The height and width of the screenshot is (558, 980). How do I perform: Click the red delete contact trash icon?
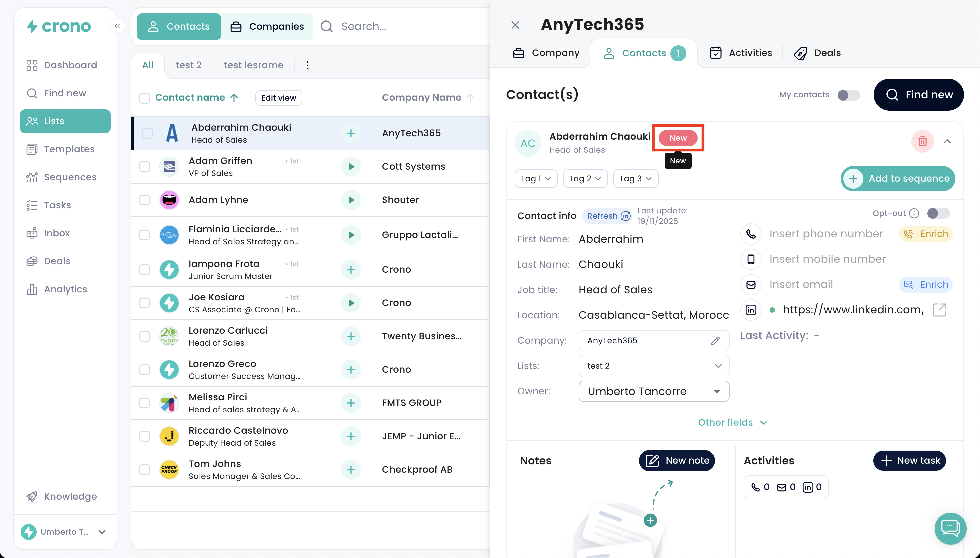click(922, 141)
